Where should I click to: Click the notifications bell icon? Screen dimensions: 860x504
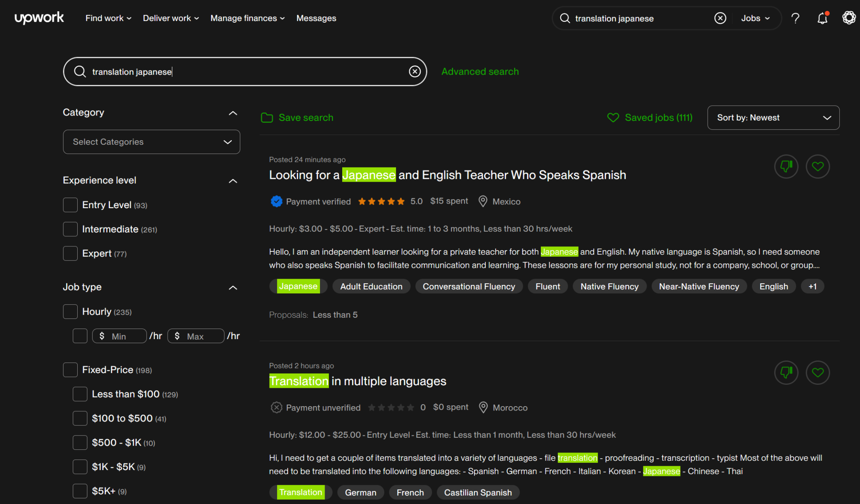(822, 18)
